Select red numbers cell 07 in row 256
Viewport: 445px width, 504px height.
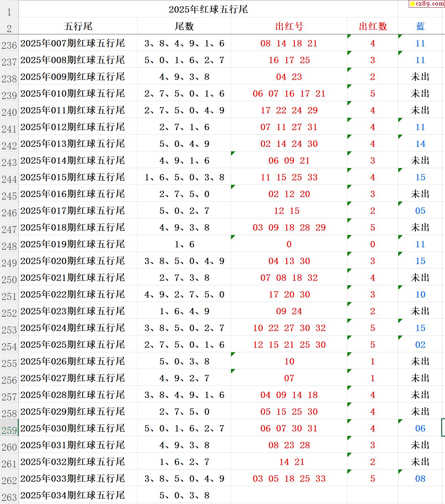289,378
